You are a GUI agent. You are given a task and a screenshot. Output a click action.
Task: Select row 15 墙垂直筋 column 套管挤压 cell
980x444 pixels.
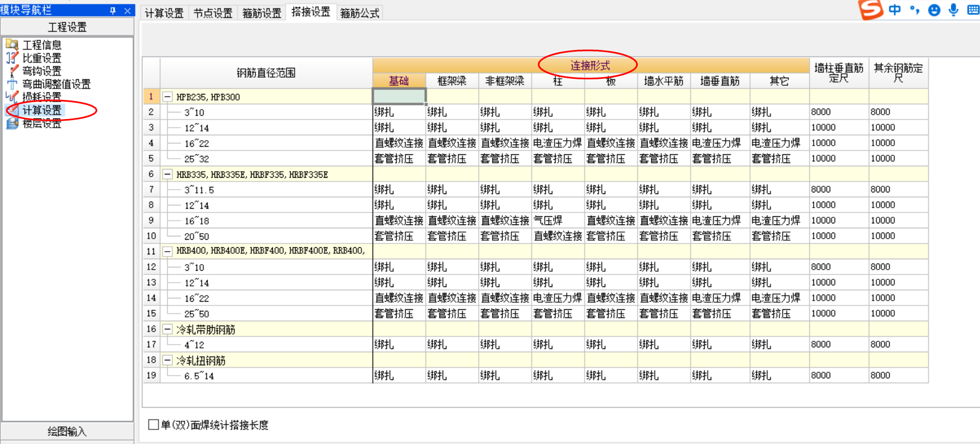click(720, 314)
